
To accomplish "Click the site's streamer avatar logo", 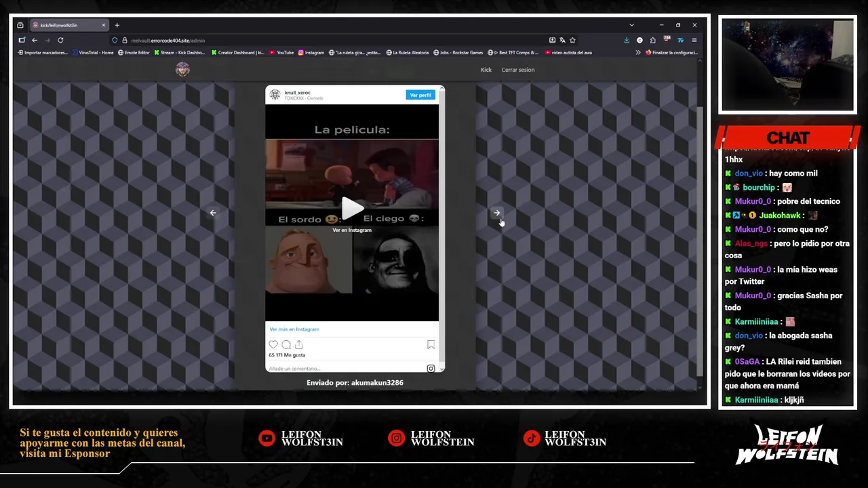I will (182, 69).
